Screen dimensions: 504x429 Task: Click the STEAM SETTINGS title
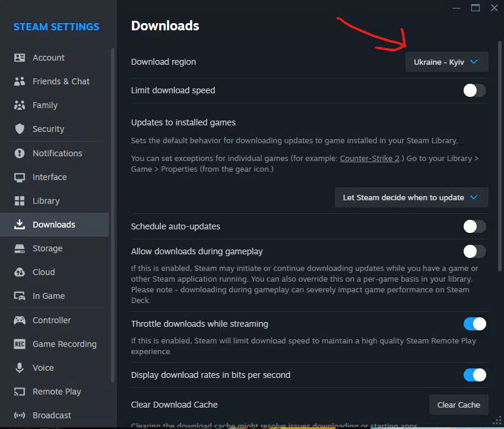(x=56, y=27)
